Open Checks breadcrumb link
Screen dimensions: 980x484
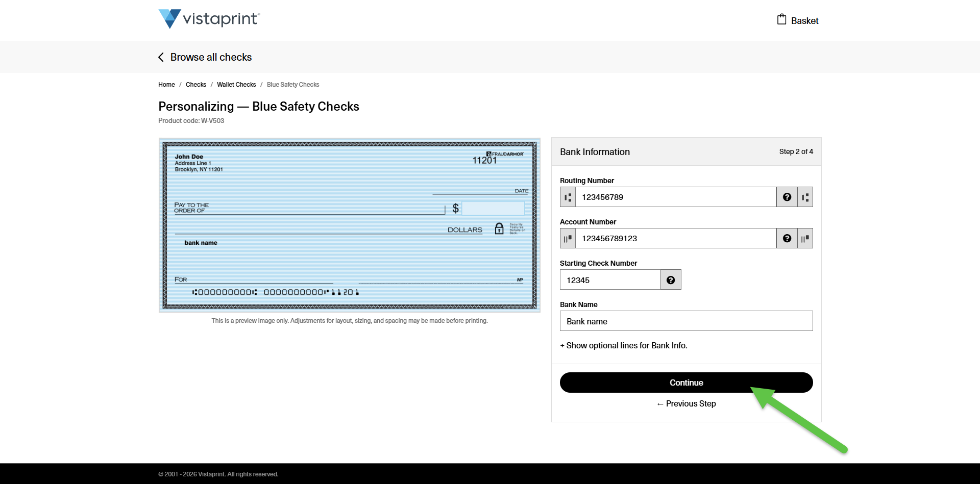pyautogui.click(x=196, y=85)
